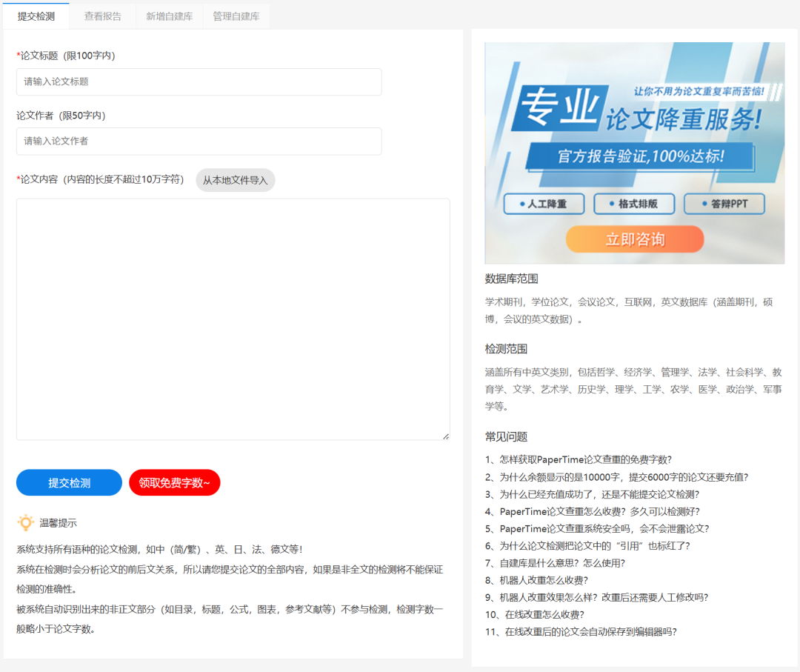This screenshot has height=672, width=800.
Task: Click the text area resize handle
Action: pyautogui.click(x=446, y=436)
